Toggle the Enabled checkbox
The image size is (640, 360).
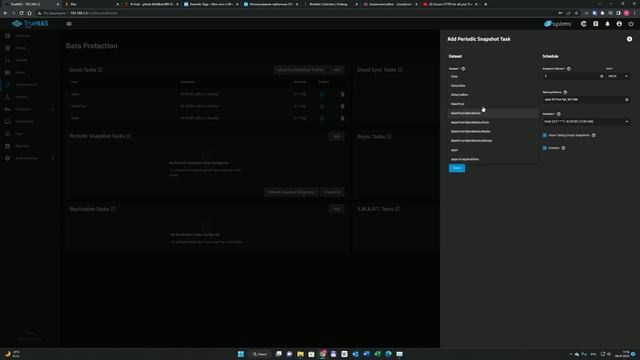pos(544,148)
